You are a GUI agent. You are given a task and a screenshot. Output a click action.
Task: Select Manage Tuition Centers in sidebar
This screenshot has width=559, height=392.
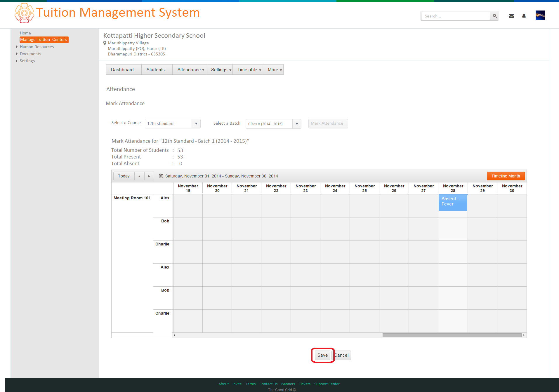pos(44,40)
